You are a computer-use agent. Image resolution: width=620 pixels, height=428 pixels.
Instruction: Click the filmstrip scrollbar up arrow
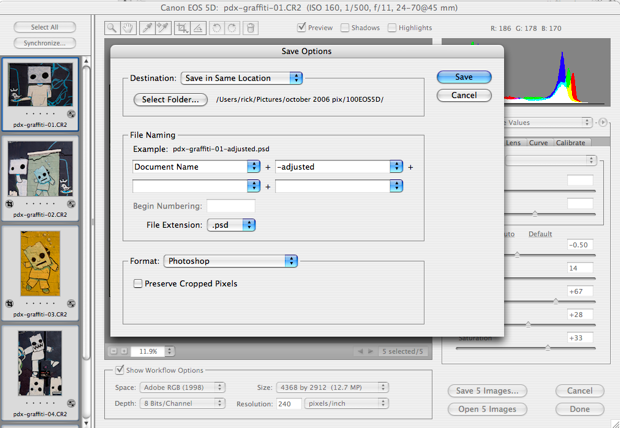coord(86,61)
